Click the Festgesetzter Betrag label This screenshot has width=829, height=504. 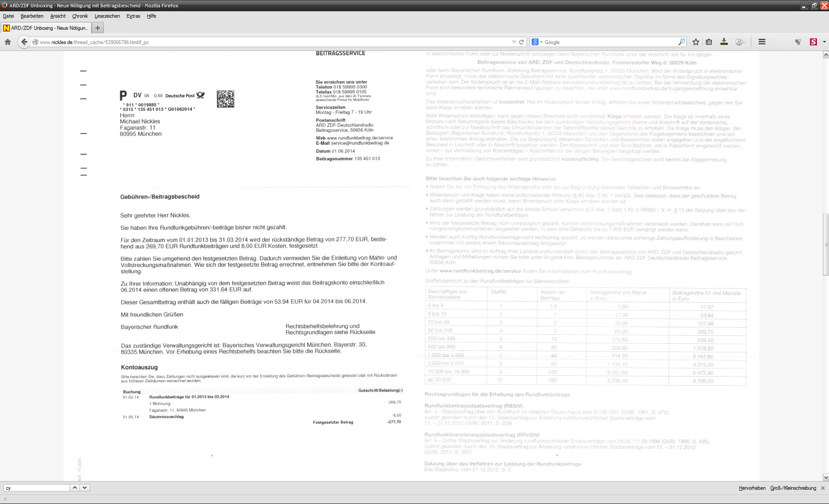point(333,422)
